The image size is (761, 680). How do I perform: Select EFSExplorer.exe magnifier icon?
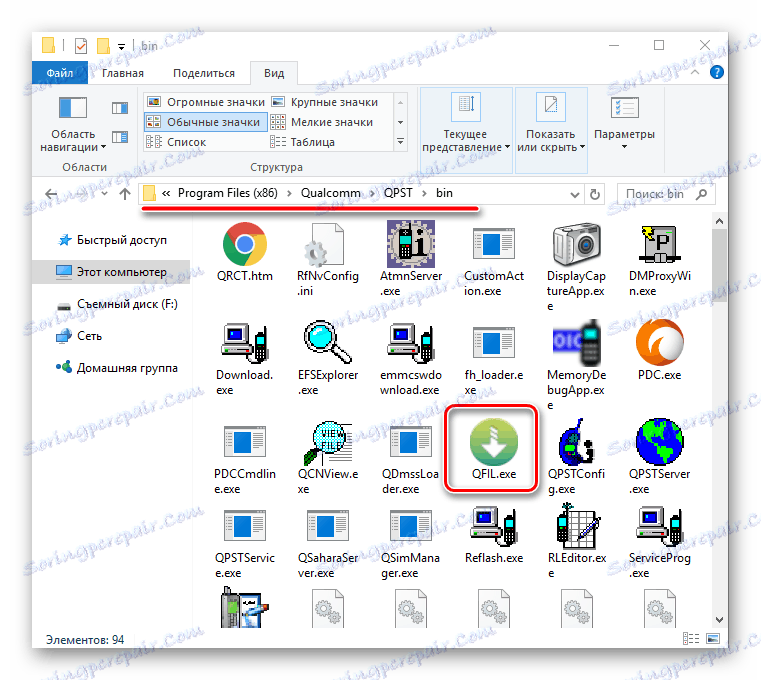[x=327, y=342]
